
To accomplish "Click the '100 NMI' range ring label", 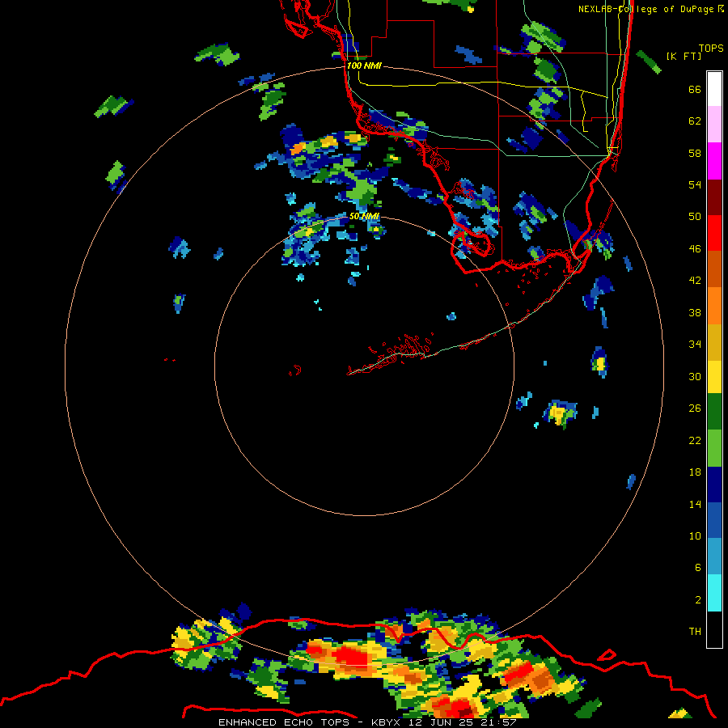I will [x=364, y=66].
